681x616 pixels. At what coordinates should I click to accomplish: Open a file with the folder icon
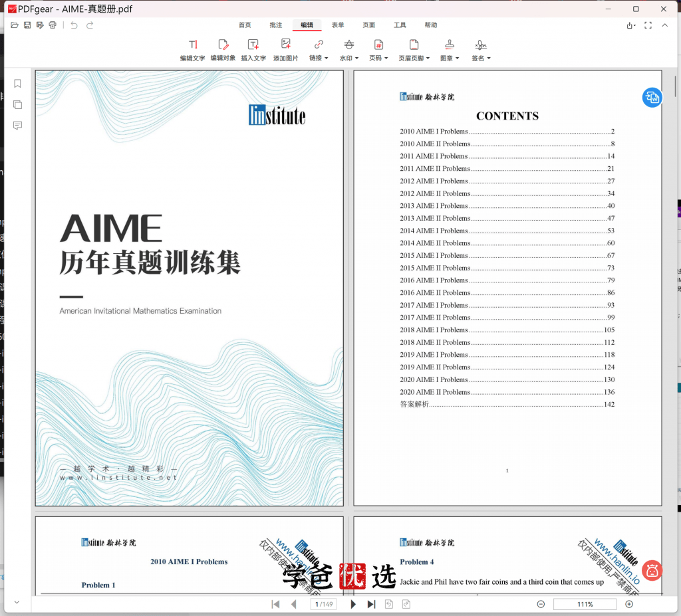tap(15, 25)
